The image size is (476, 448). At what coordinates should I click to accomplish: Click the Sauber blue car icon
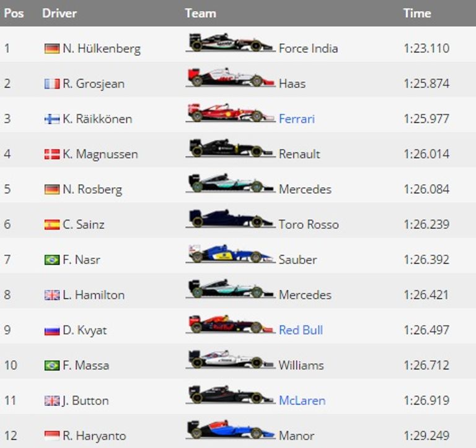click(x=230, y=255)
